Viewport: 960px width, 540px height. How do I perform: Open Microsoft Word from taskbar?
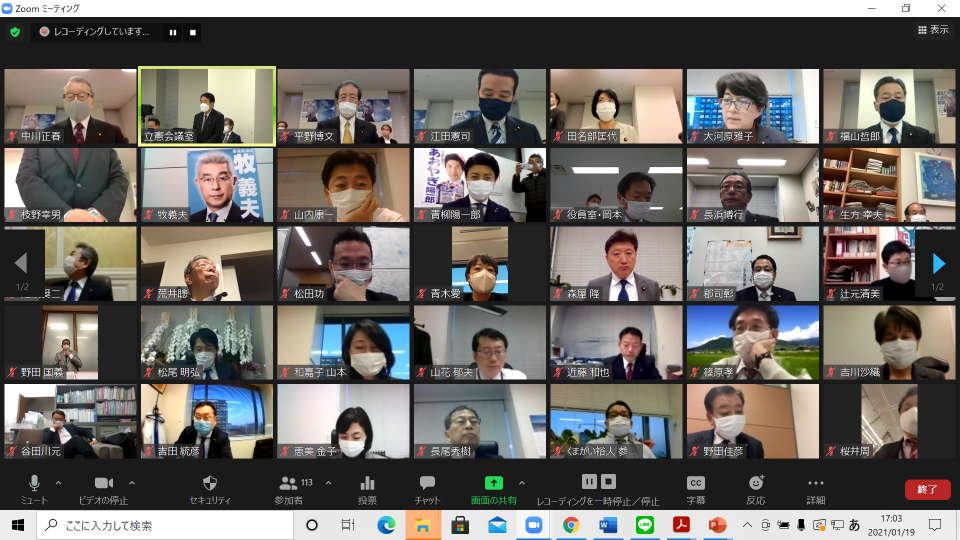tap(608, 525)
